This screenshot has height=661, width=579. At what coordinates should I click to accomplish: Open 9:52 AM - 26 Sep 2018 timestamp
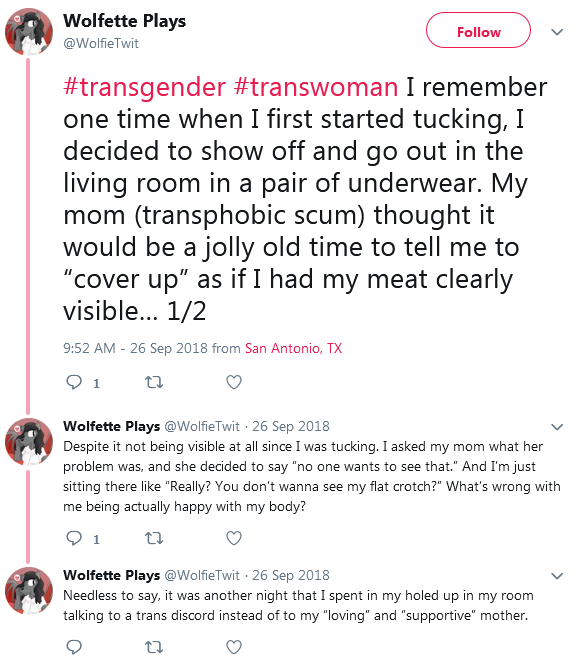pos(135,348)
